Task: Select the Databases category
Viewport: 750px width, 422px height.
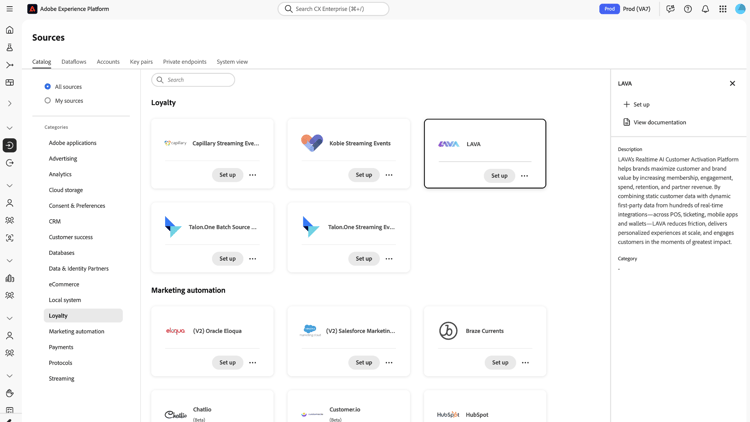Action: [x=61, y=253]
